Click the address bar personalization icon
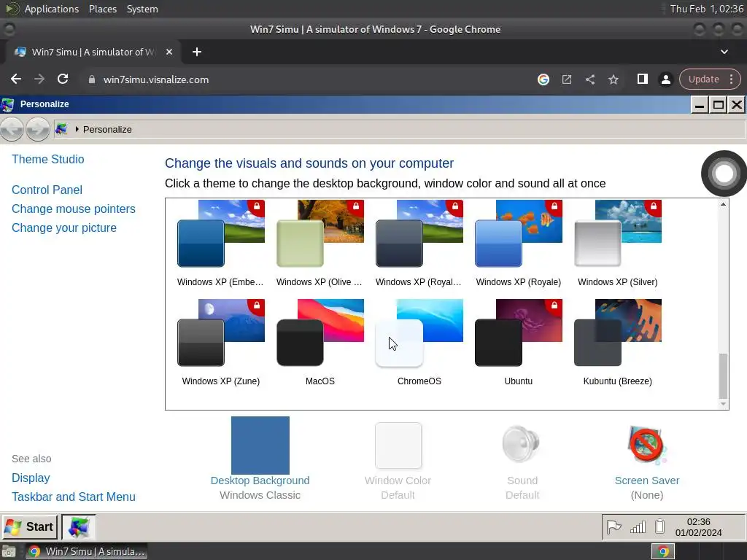The height and width of the screenshot is (560, 747). point(61,129)
